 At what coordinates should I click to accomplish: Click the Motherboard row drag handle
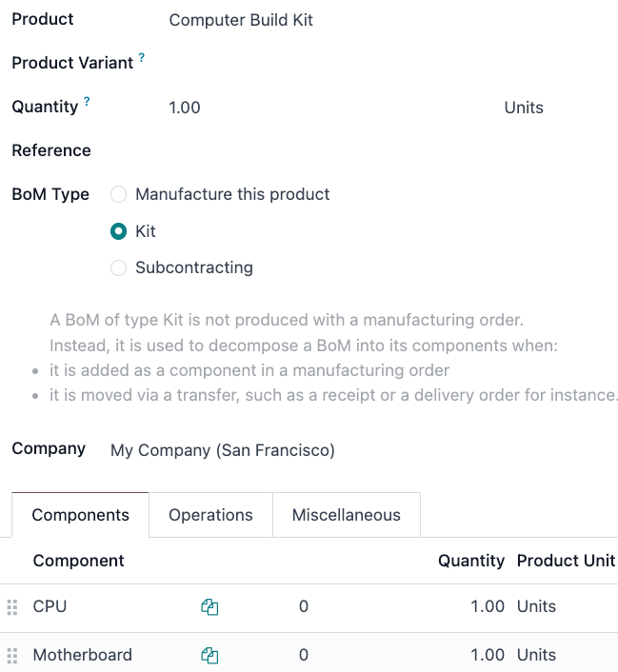pyautogui.click(x=12, y=656)
